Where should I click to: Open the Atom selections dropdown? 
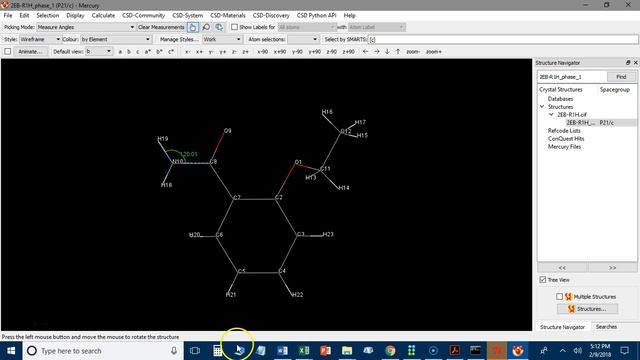302,39
